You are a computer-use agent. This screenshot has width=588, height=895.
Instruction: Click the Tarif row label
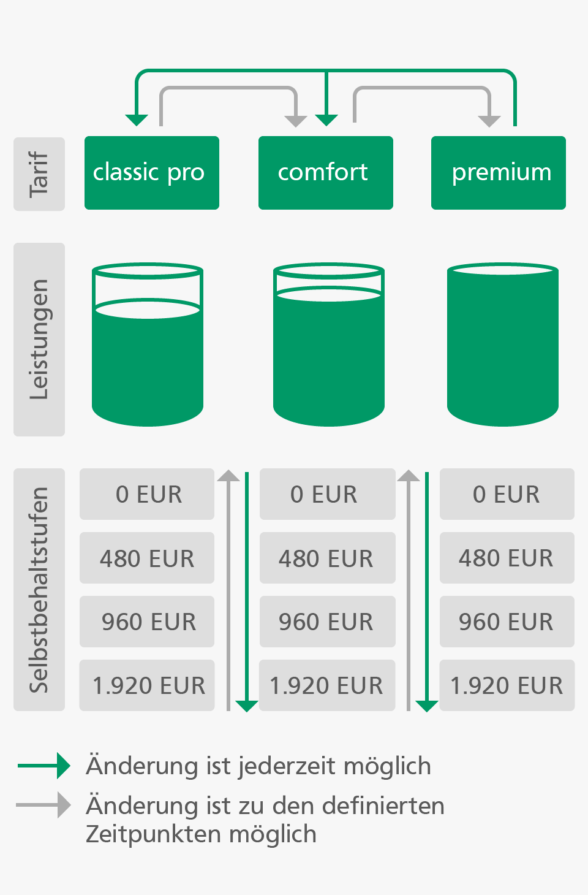click(x=39, y=174)
